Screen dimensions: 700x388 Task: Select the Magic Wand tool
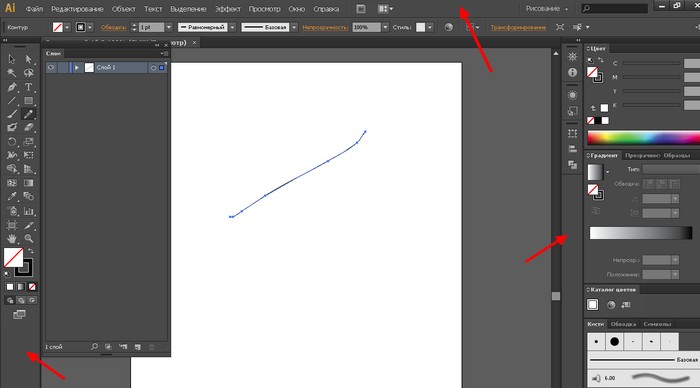click(x=12, y=73)
